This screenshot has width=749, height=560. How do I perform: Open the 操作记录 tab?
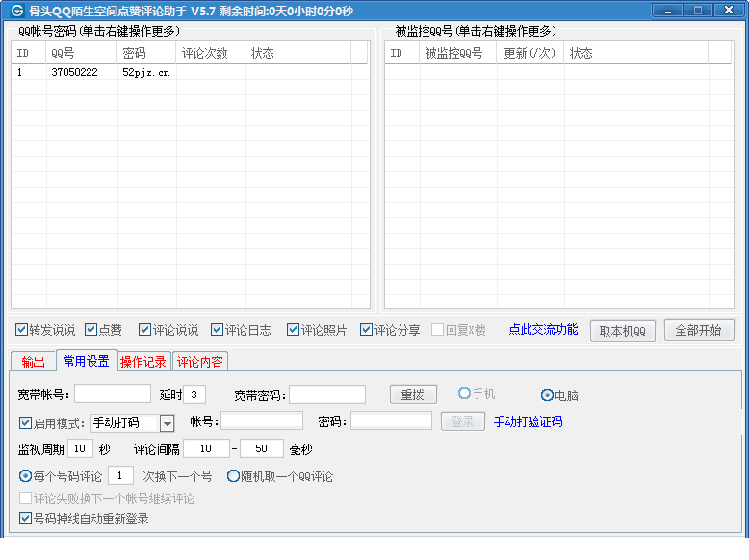pos(142,362)
